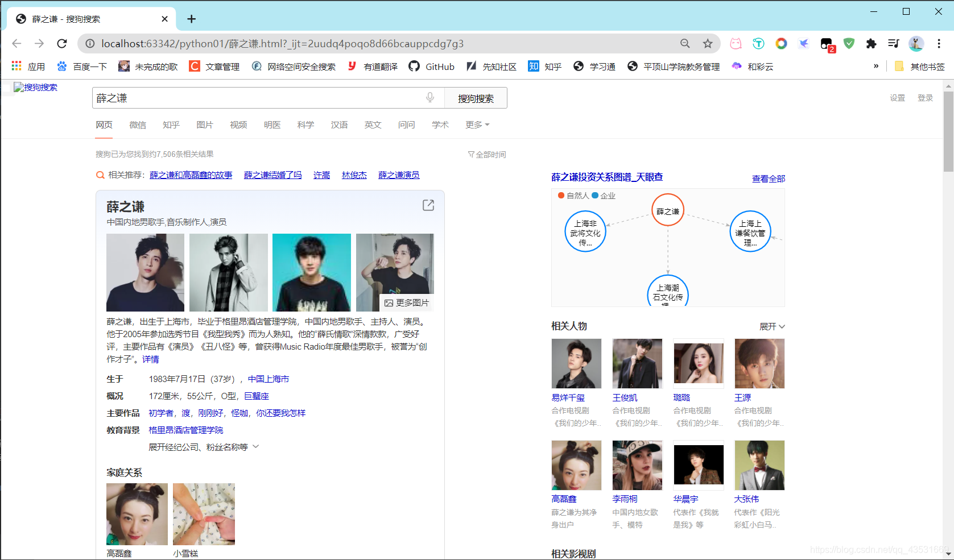The image size is (954, 560).
Task: Open the 华晨宇 related person thumbnail
Action: coord(699,464)
